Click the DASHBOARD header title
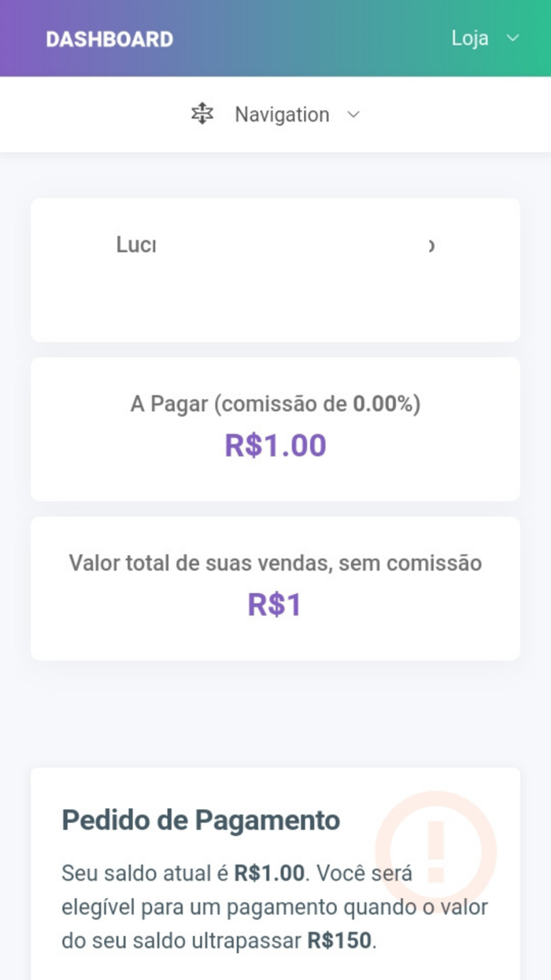The height and width of the screenshot is (980, 551). click(x=109, y=38)
